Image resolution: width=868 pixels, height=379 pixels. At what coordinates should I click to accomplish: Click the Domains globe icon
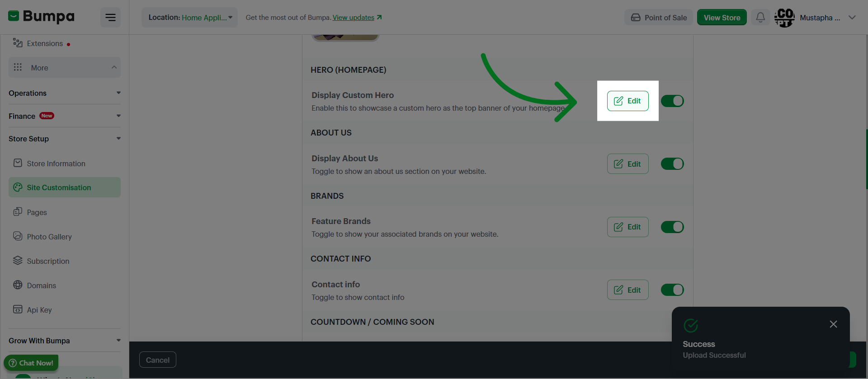pos(18,285)
